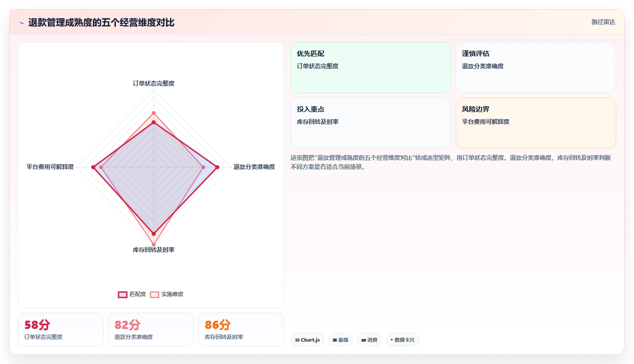The image size is (634, 364).
Task: Click the 匹配度 data point on 退款分类准确度 axis
Action: pyautogui.click(x=217, y=167)
